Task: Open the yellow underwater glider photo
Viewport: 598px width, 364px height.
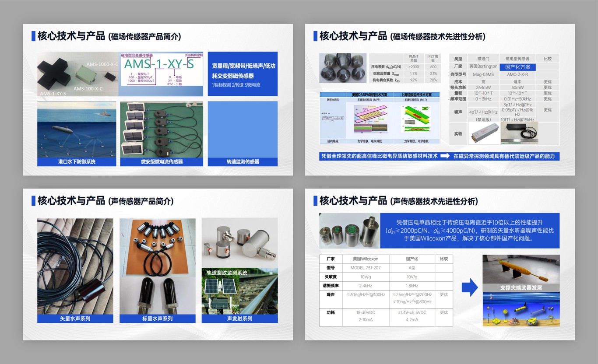Action: [x=521, y=269]
